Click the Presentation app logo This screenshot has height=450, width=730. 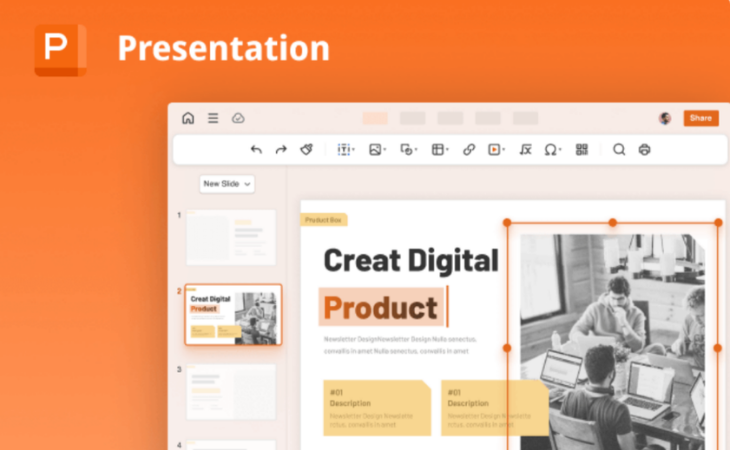click(x=61, y=50)
